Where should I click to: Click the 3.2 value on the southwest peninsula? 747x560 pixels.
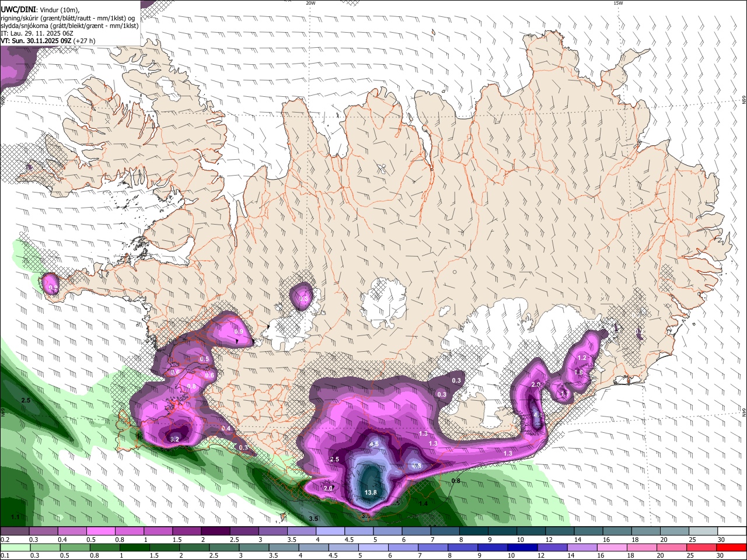[x=174, y=439]
